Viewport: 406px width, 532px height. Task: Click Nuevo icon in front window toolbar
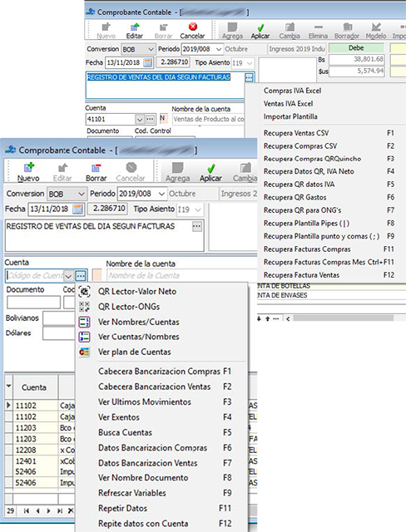[x=28, y=168]
